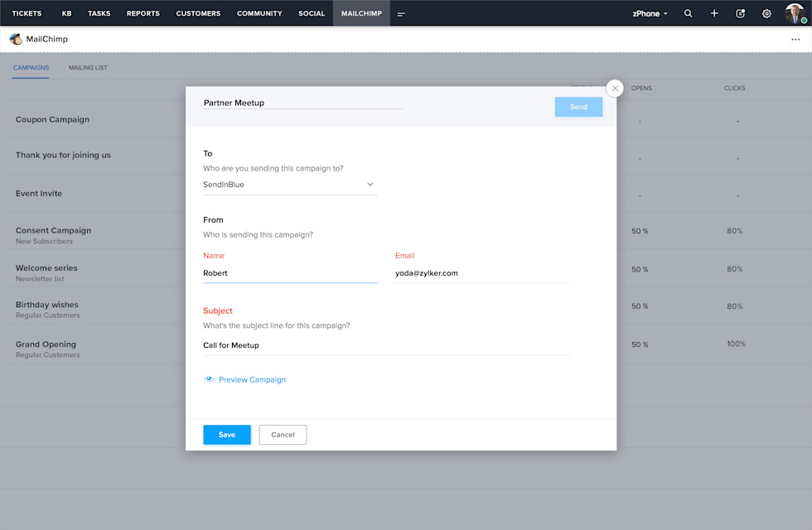Open the SOCIAL menu
This screenshot has width=812, height=530.
[x=312, y=12]
